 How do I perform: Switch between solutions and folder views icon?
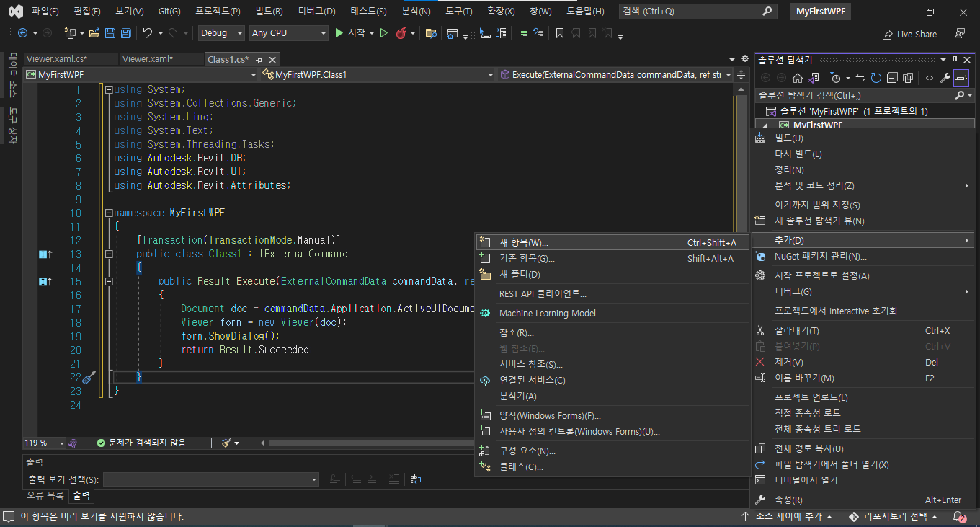coord(814,78)
